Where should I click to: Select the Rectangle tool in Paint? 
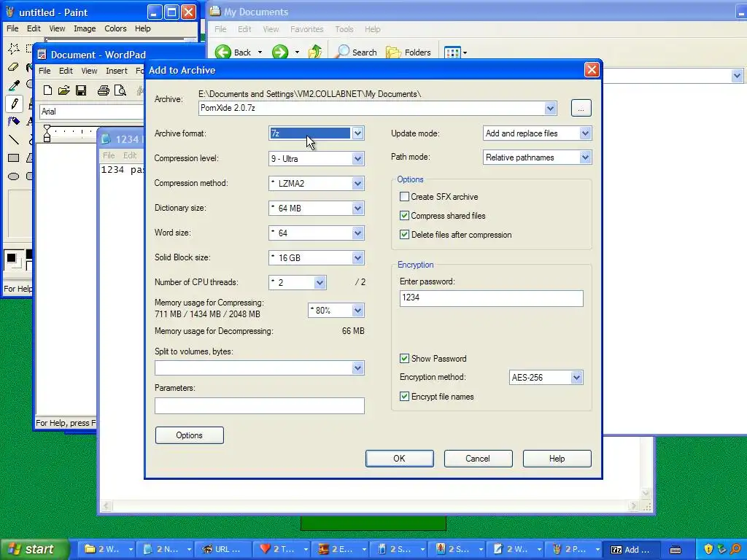coord(13,158)
